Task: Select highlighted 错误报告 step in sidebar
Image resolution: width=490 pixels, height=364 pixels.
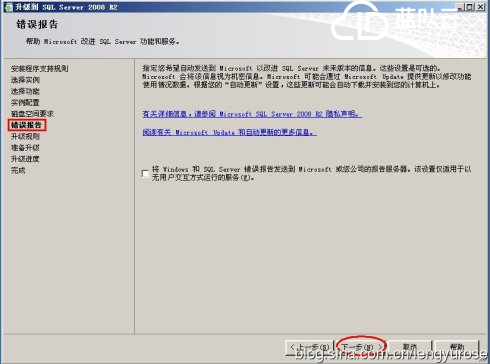Action: coord(26,125)
